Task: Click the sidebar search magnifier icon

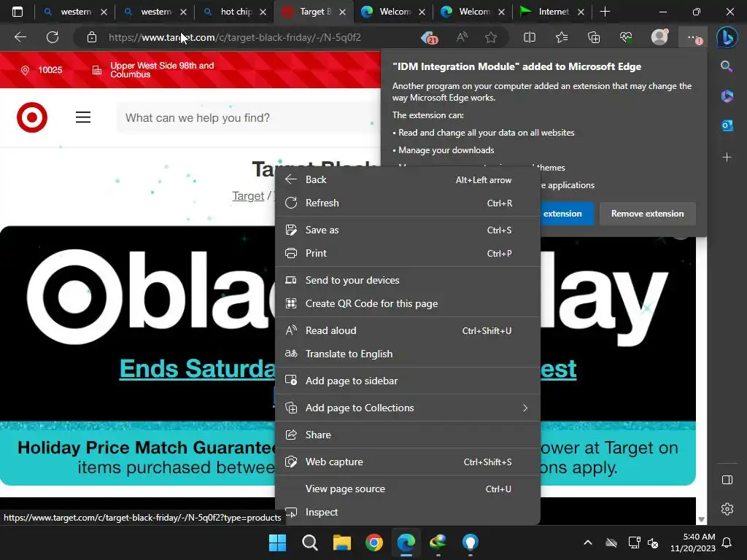Action: (x=727, y=66)
